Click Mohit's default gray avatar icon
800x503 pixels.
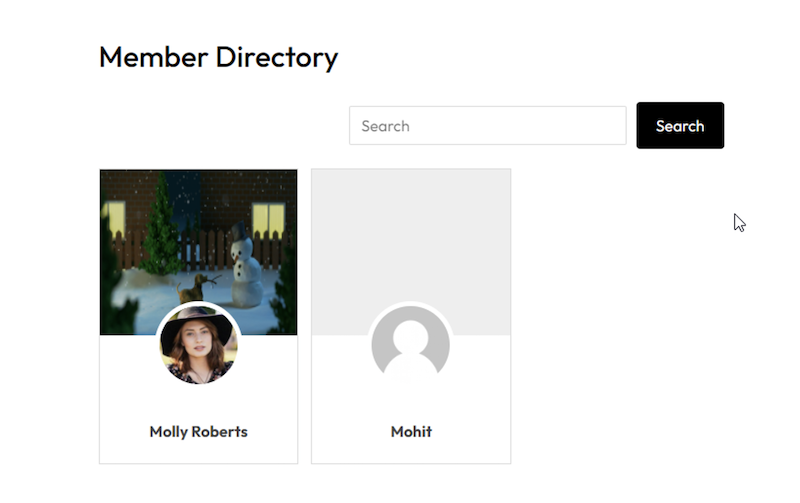(x=410, y=345)
